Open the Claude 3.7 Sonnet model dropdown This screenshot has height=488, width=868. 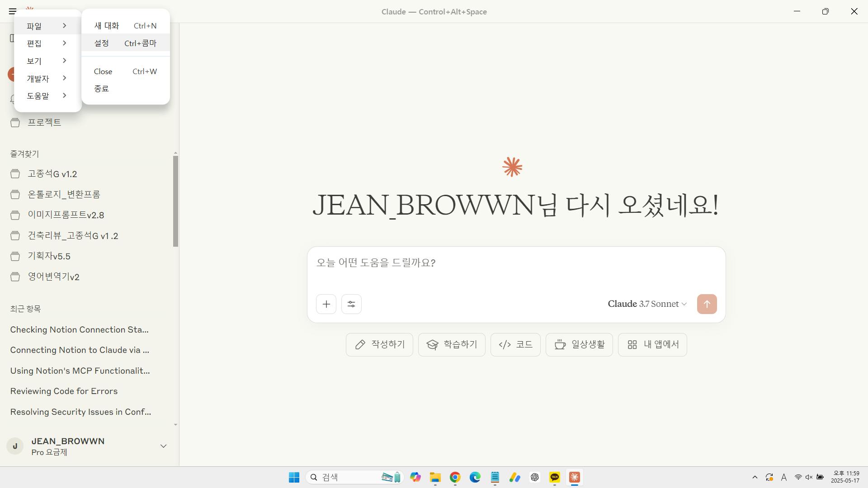(647, 304)
